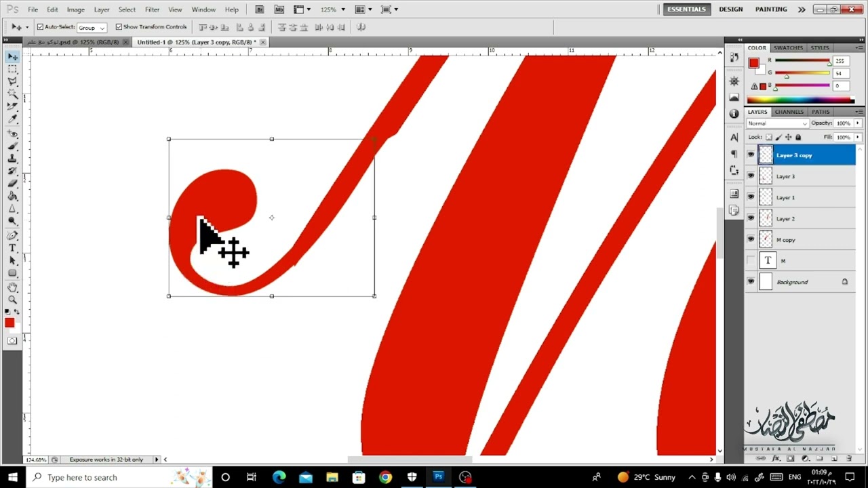This screenshot has height=488, width=868.
Task: Click the lock position icon in Layers
Action: pyautogui.click(x=788, y=138)
